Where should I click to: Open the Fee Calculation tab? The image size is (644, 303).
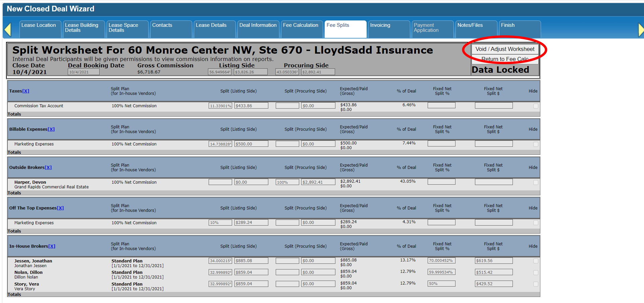coord(301,25)
